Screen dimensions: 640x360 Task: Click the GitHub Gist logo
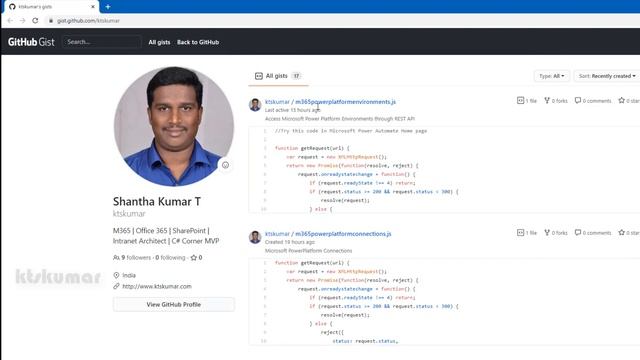click(31, 42)
